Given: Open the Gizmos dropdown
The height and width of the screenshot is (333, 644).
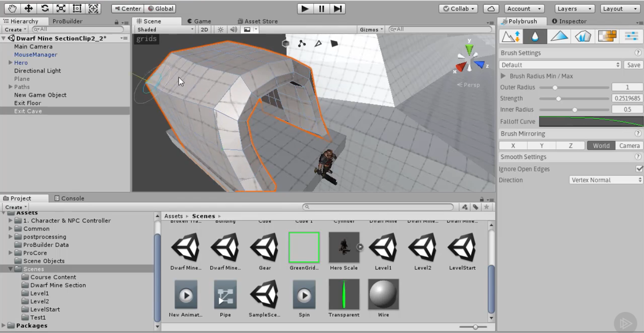Looking at the screenshot, I should click(371, 29).
